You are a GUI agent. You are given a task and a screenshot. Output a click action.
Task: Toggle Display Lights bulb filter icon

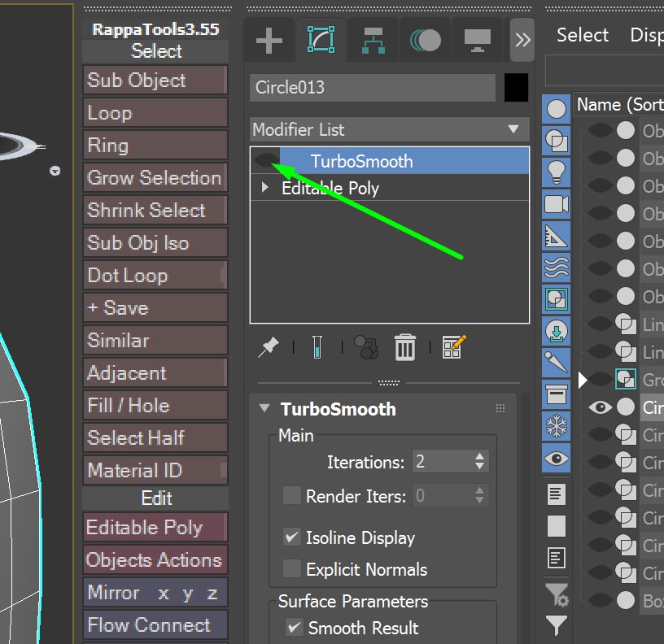pos(557,172)
